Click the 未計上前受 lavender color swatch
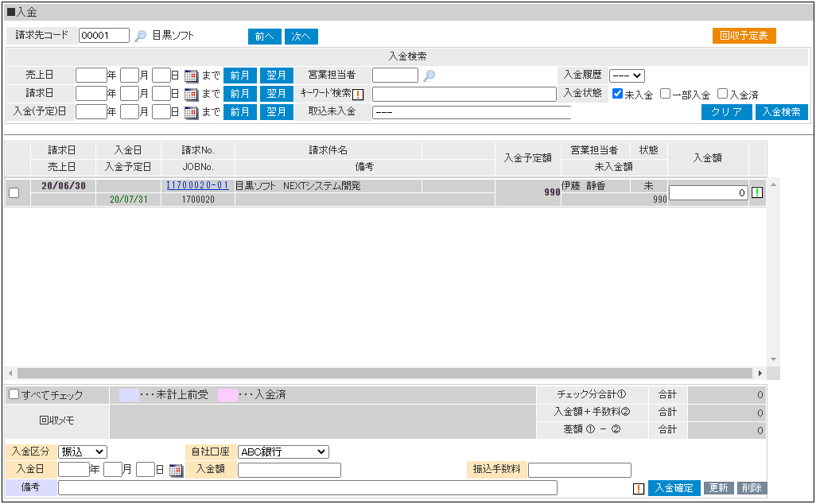The image size is (816, 504). tap(129, 395)
